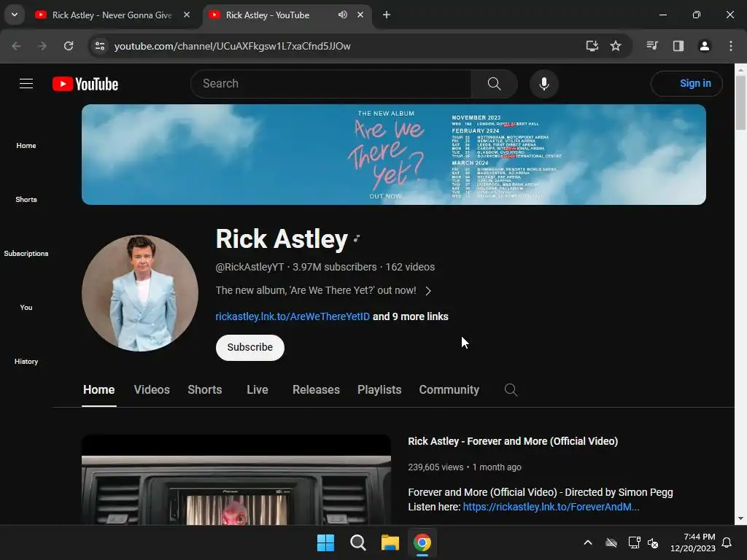
Task: Close the Rick Astley - YouTube tab
Action: coord(360,15)
